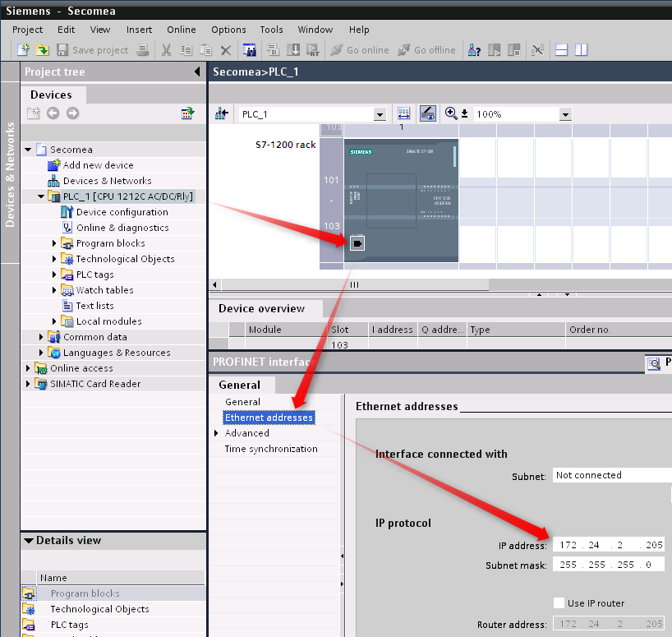The width and height of the screenshot is (672, 637).
Task: Click the Cut scissors icon
Action: 166,50
